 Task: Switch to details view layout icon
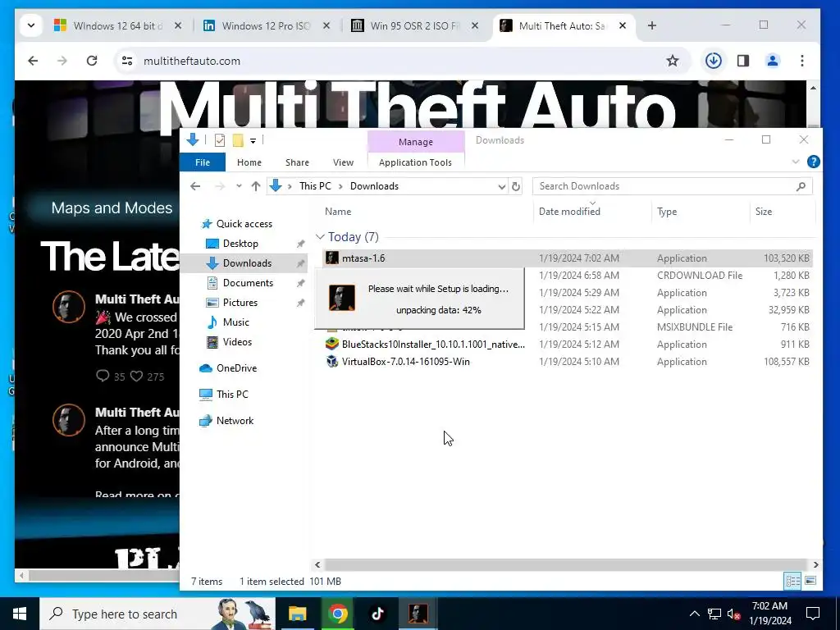coord(792,581)
